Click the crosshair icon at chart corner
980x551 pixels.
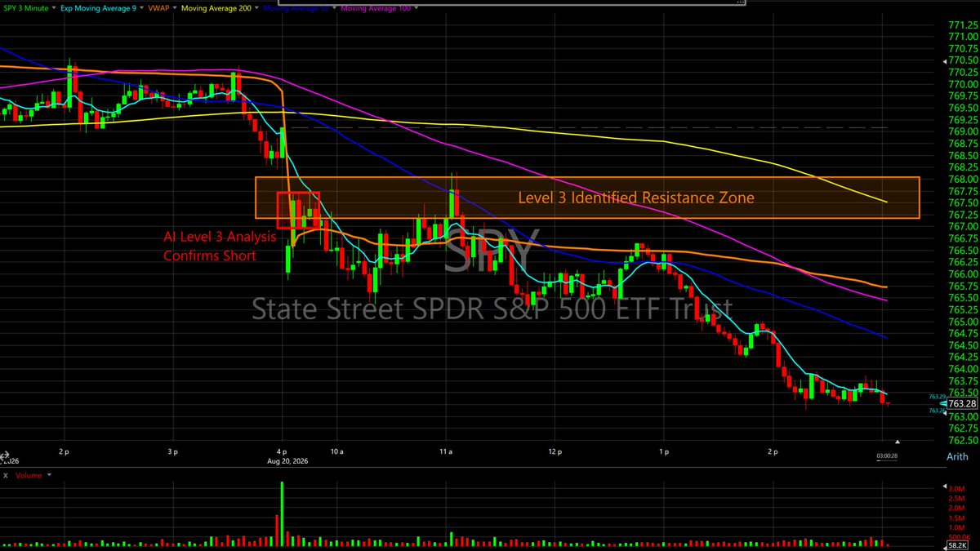pyautogui.click(x=5, y=455)
